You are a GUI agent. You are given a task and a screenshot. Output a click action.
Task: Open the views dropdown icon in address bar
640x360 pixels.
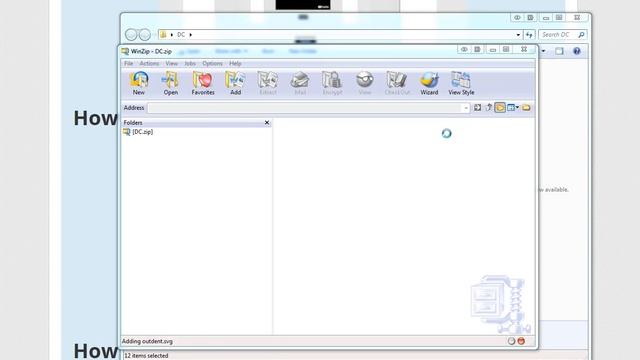pyautogui.click(x=513, y=108)
